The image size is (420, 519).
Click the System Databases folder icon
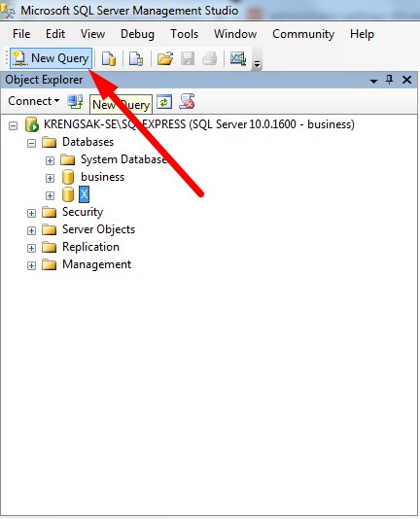point(68,159)
